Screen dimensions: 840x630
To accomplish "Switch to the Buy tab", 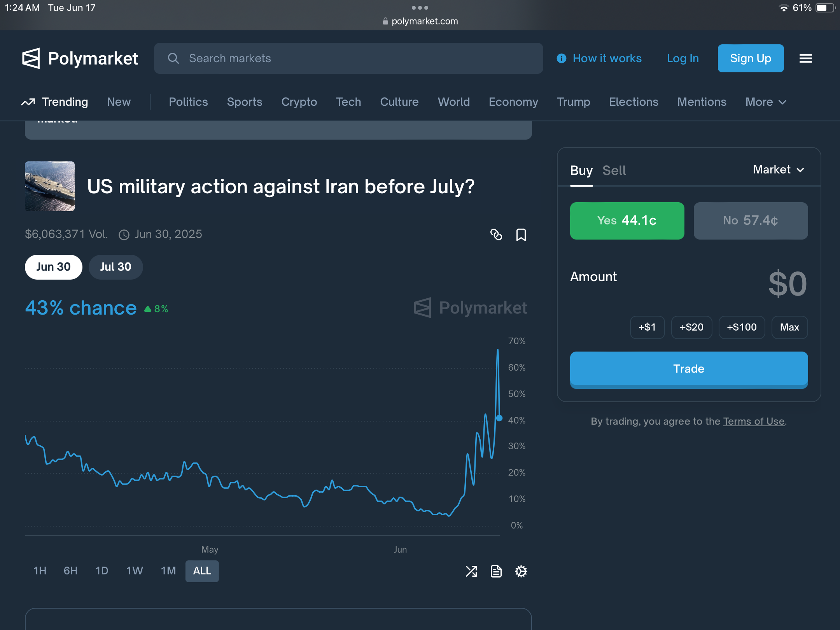I will [581, 171].
